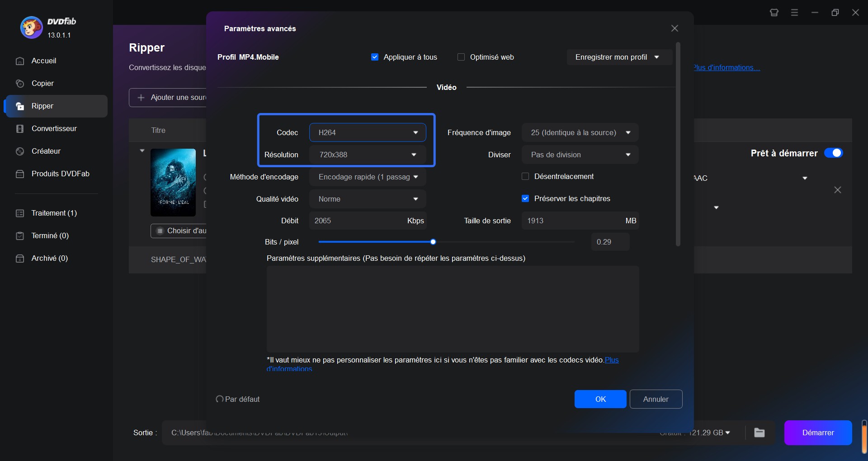Open Terminé (0) list
Screen dimensions: 868x461
(56, 236)
